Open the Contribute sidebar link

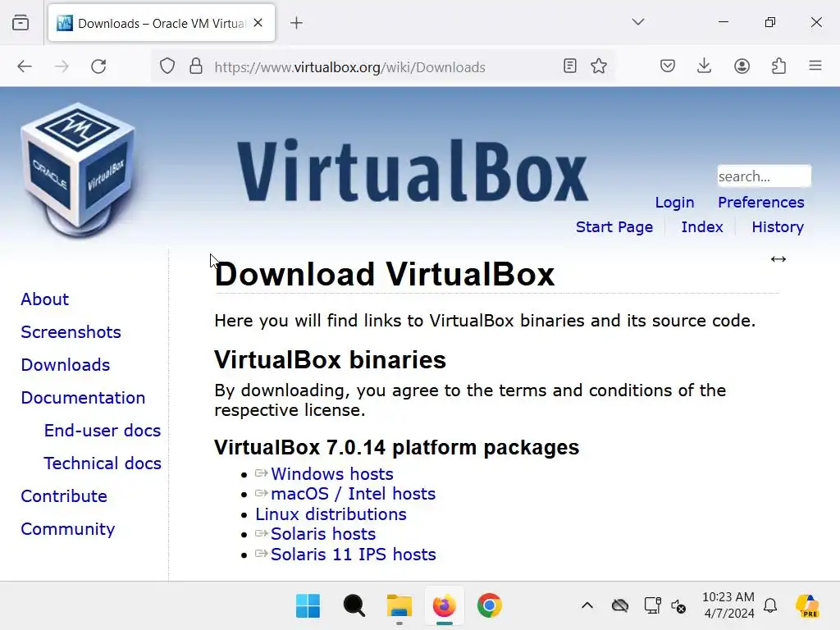64,496
